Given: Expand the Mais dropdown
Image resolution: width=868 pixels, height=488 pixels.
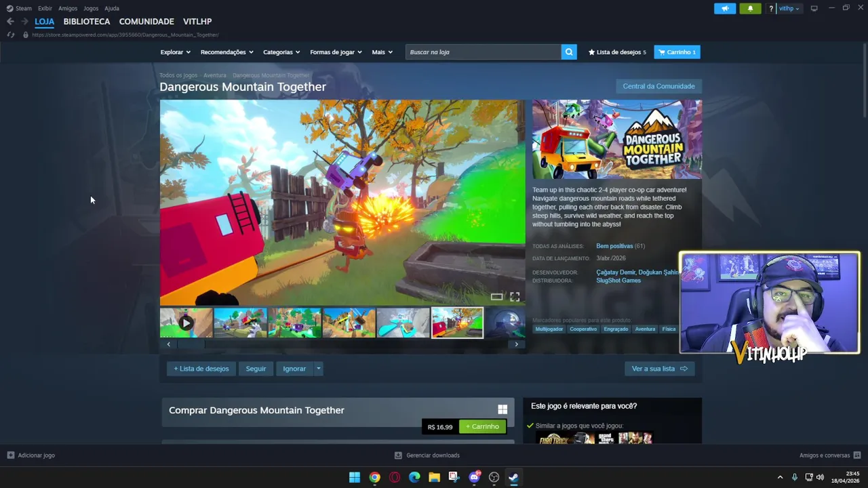Looking at the screenshot, I should [x=382, y=52].
